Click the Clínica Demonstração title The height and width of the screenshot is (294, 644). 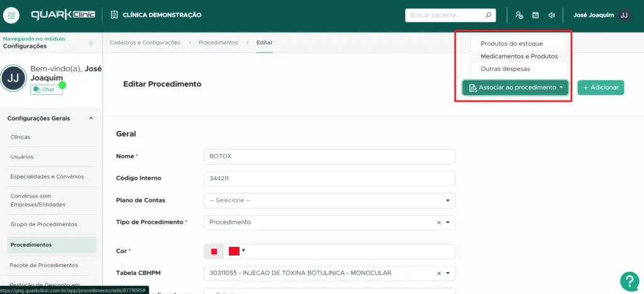(162, 15)
